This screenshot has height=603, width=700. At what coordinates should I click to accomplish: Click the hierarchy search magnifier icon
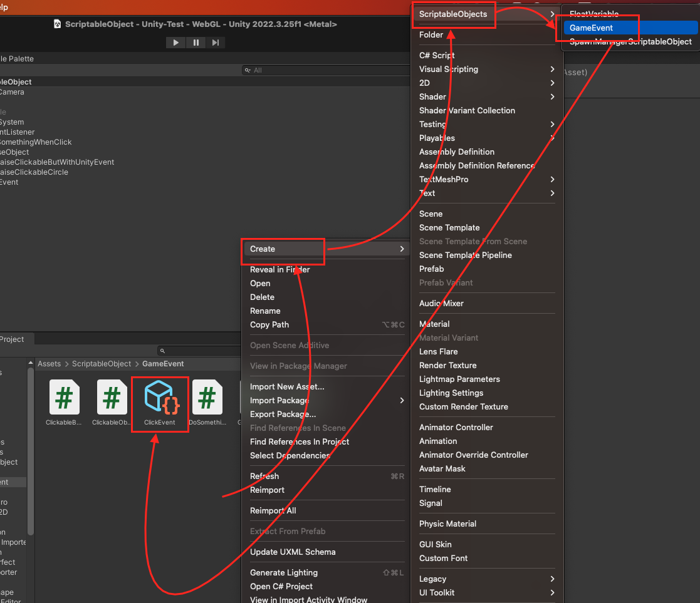click(248, 70)
